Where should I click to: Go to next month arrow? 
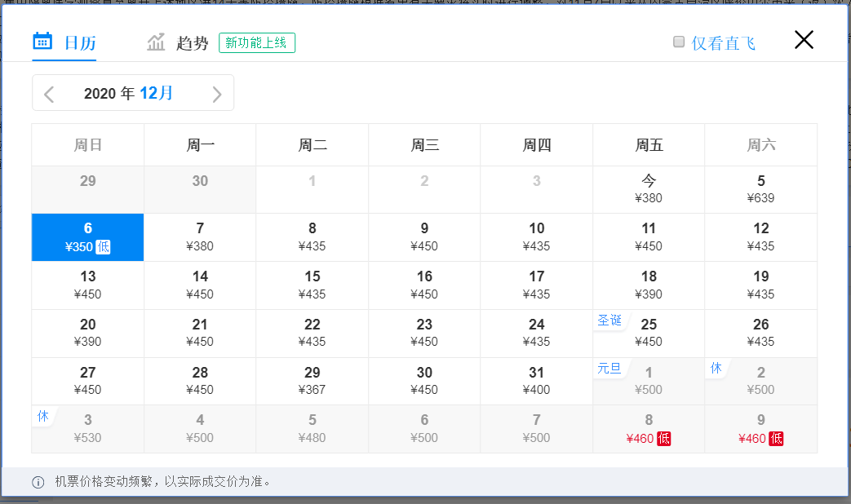pyautogui.click(x=216, y=94)
